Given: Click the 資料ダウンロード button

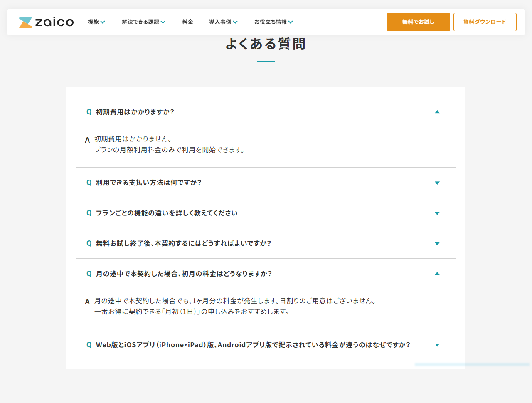Looking at the screenshot, I should point(485,22).
